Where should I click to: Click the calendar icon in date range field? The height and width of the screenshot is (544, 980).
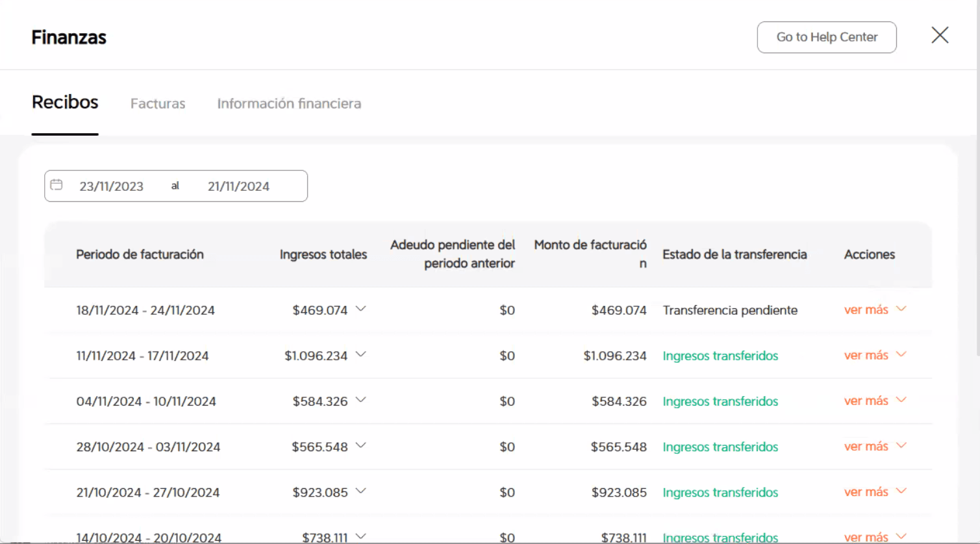pos(57,185)
